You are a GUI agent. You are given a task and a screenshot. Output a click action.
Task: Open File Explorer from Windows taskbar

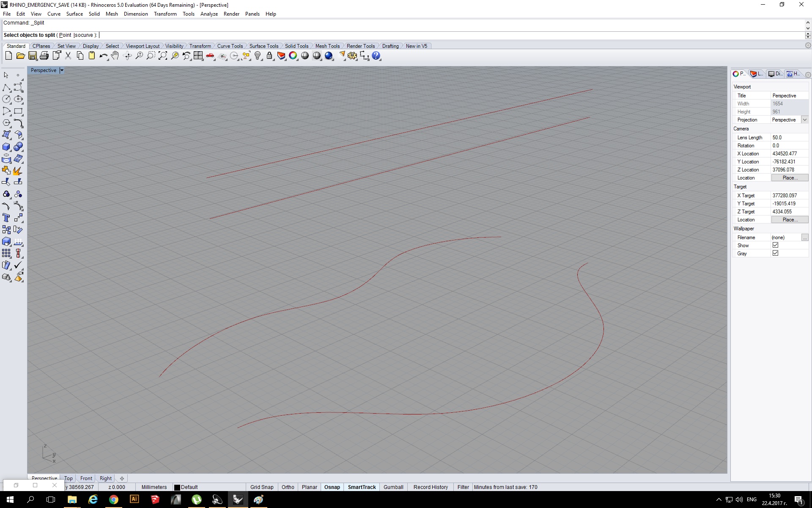pos(72,500)
